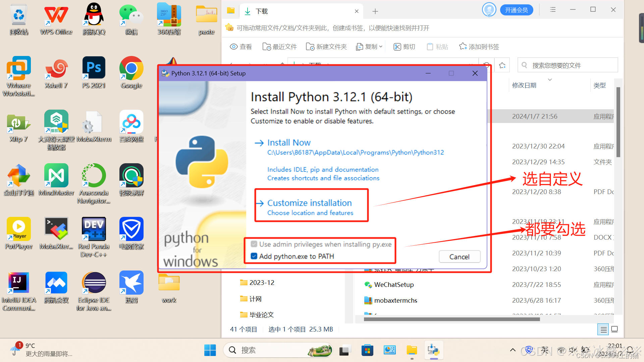Open a new tab with plus button
Viewport: 644px width, 362px height.
[375, 11]
